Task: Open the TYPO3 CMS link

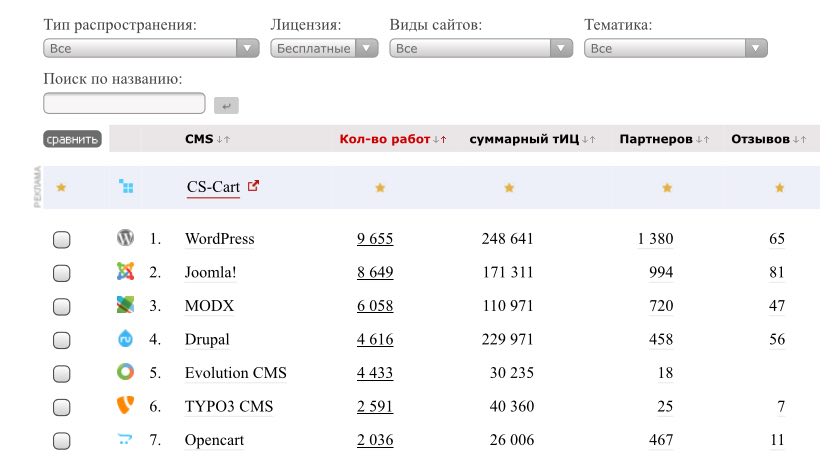Action: 229,407
